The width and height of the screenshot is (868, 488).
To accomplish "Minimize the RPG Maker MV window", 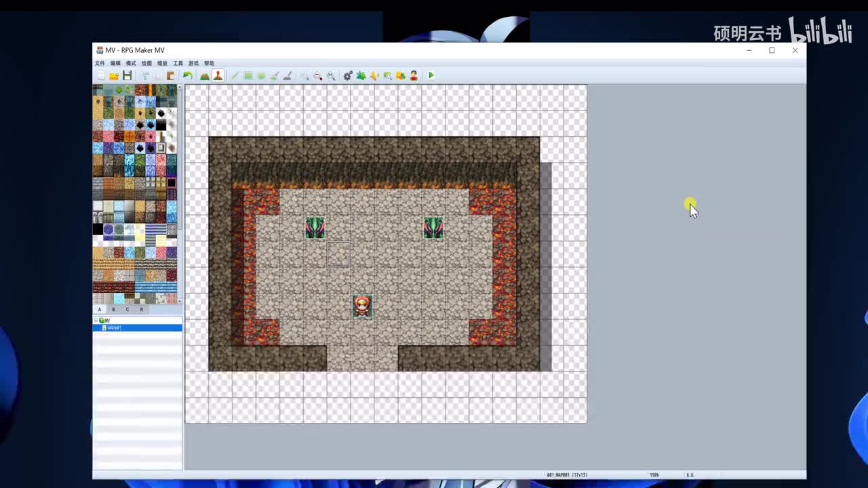I will pos(749,50).
